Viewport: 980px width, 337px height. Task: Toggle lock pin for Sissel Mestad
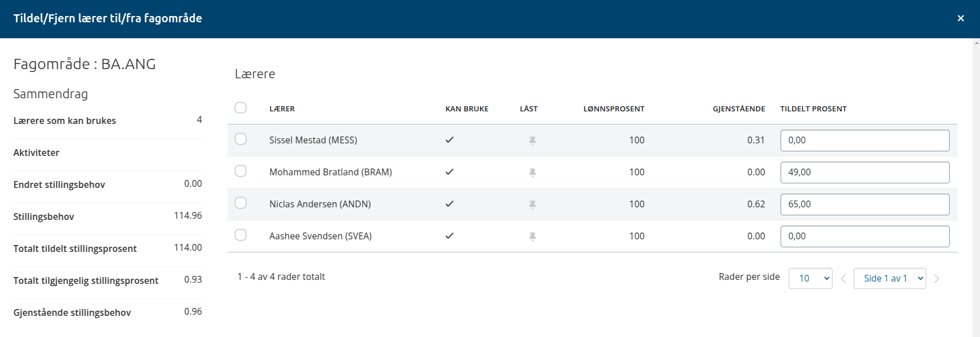click(533, 141)
